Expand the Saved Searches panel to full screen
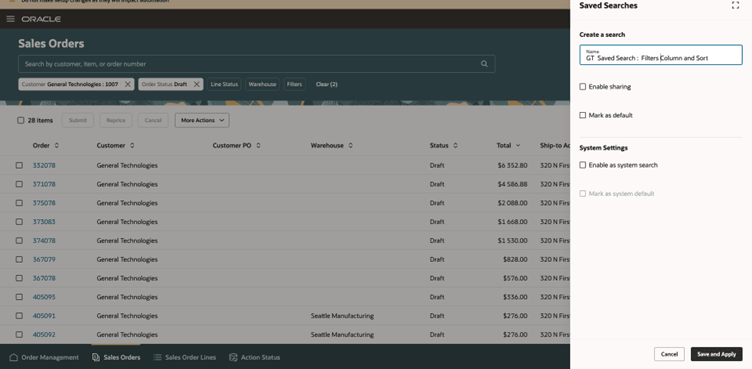 tap(735, 5)
